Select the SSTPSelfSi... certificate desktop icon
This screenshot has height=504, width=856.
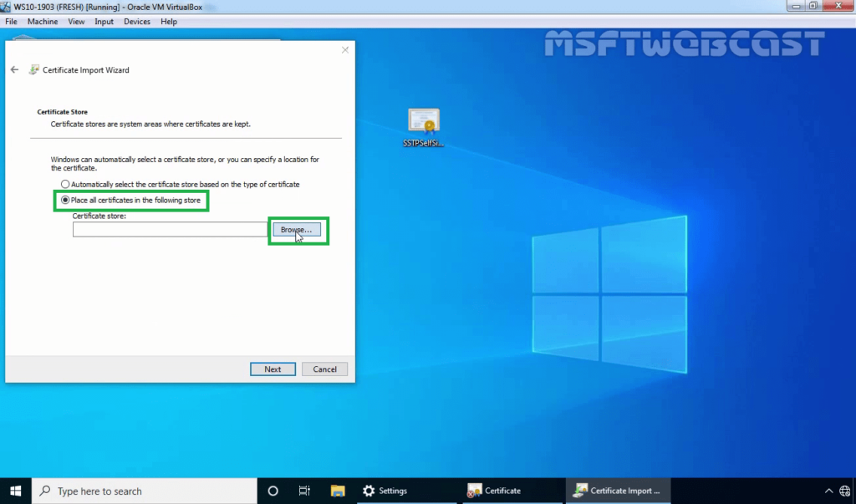424,127
